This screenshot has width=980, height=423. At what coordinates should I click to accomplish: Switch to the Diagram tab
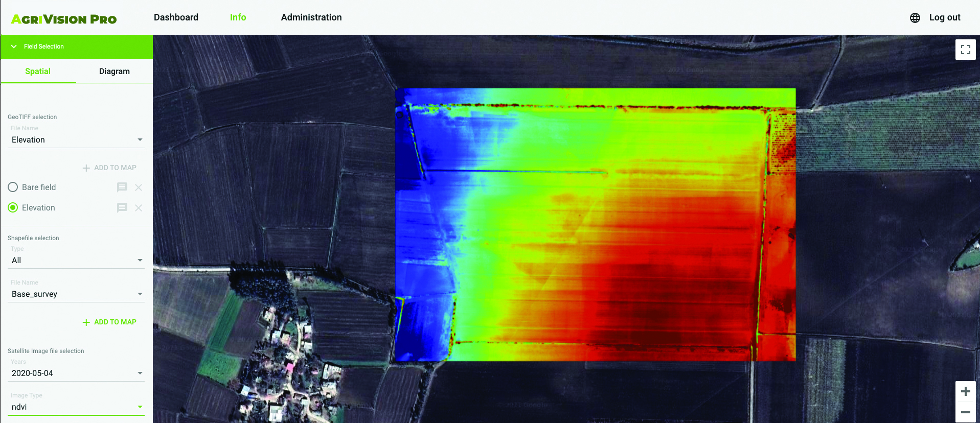click(114, 72)
